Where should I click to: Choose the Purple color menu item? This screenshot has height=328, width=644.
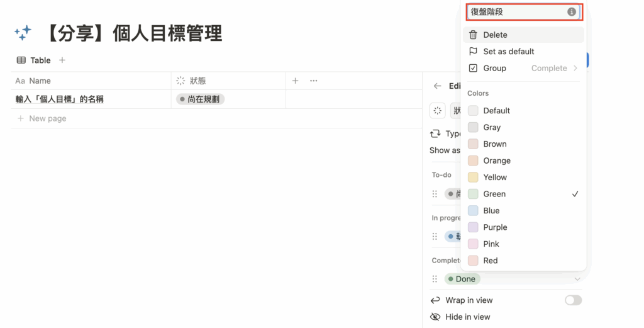(x=495, y=227)
